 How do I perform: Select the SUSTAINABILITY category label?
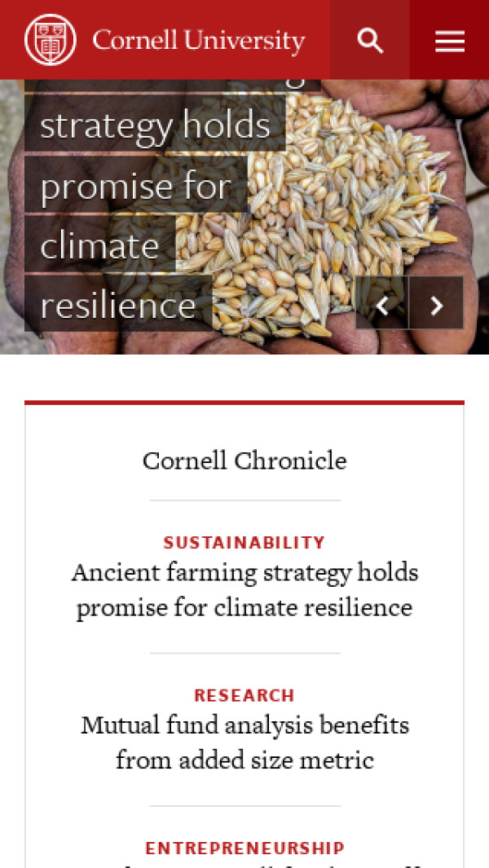(244, 543)
